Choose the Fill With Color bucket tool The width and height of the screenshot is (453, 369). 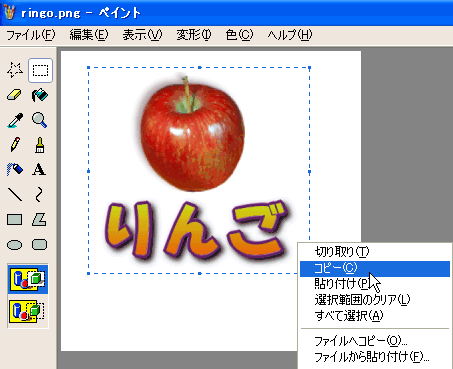click(40, 95)
